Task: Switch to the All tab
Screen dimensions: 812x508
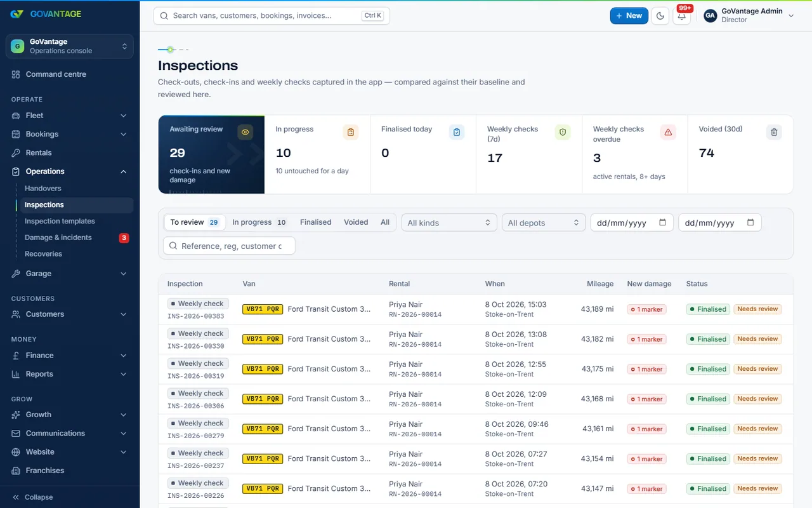Action: click(x=385, y=222)
